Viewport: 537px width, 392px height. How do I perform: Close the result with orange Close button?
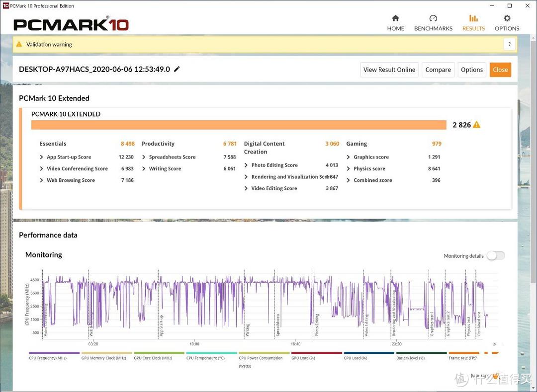point(500,70)
